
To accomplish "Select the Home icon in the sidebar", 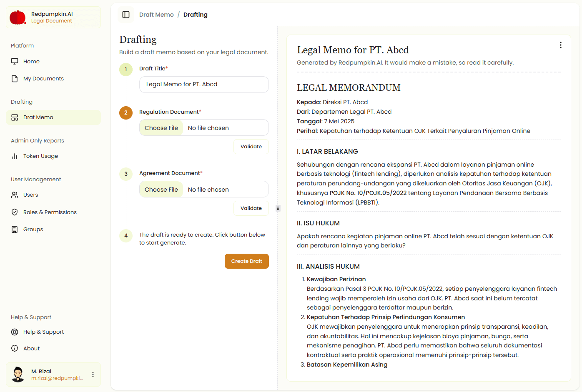I will [x=15, y=61].
